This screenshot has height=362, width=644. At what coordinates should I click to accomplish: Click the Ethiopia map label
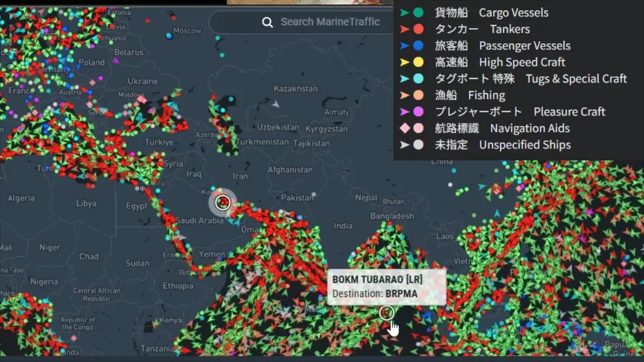(x=178, y=286)
